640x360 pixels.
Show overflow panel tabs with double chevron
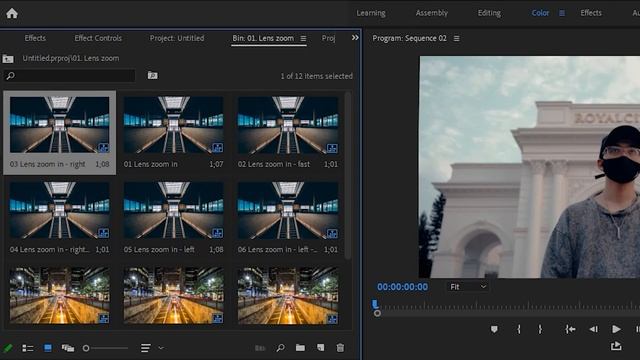[355, 38]
